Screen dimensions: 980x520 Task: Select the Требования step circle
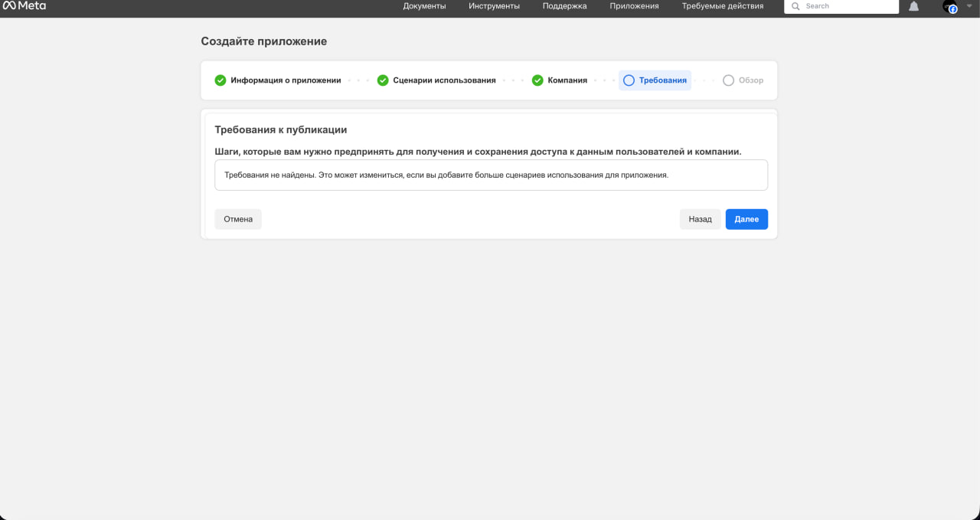[x=629, y=80]
